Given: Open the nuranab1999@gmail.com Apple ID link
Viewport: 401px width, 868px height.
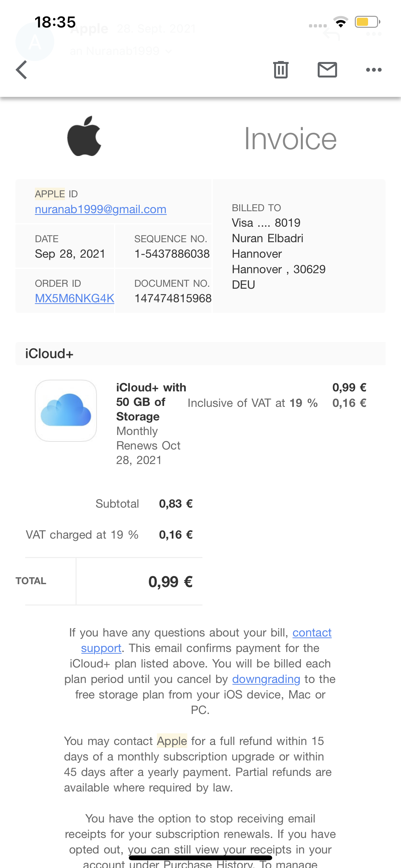Looking at the screenshot, I should (x=100, y=209).
